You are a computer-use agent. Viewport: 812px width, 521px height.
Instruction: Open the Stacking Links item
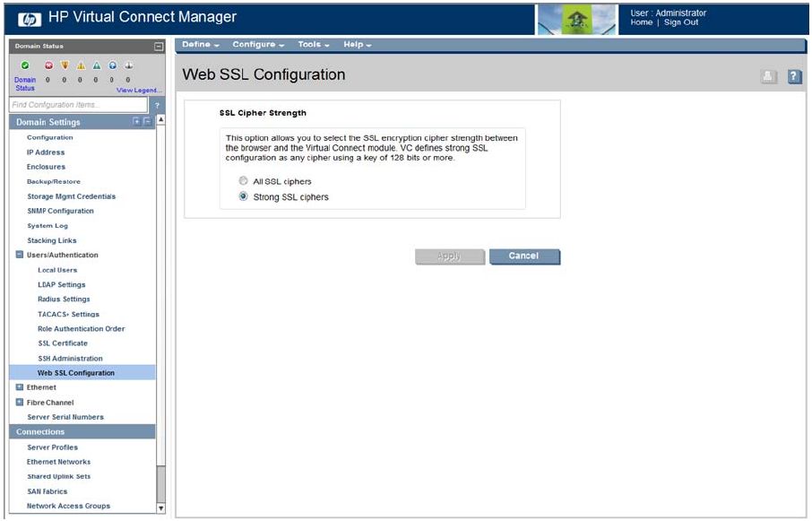(x=52, y=240)
